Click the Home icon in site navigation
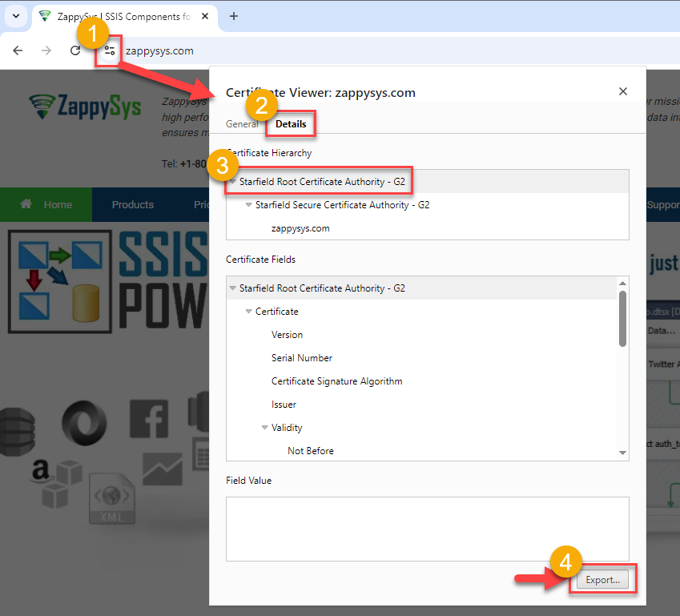The width and height of the screenshot is (680, 616). click(x=26, y=204)
